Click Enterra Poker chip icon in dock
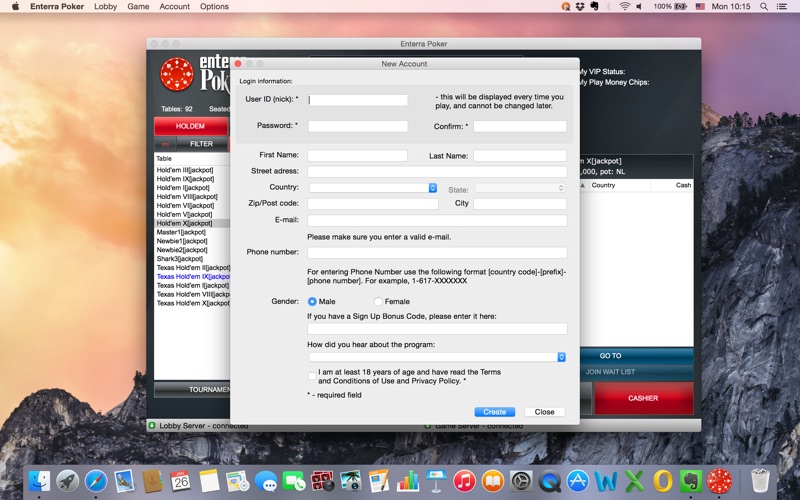Screen dimensions: 800x500 pyautogui.click(x=719, y=481)
